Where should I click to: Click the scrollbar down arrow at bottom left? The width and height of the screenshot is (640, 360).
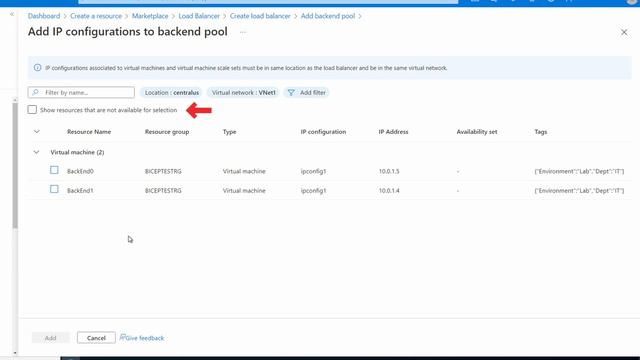tap(15, 353)
